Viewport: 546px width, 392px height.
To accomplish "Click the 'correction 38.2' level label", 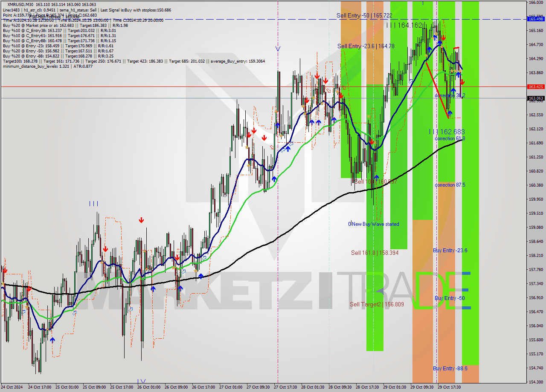I will 450,96.
